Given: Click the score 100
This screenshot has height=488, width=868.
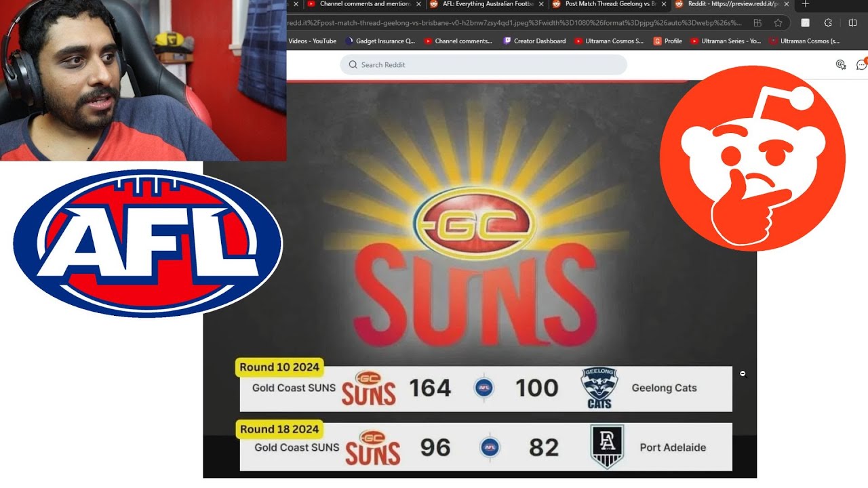Looking at the screenshot, I should tap(536, 388).
